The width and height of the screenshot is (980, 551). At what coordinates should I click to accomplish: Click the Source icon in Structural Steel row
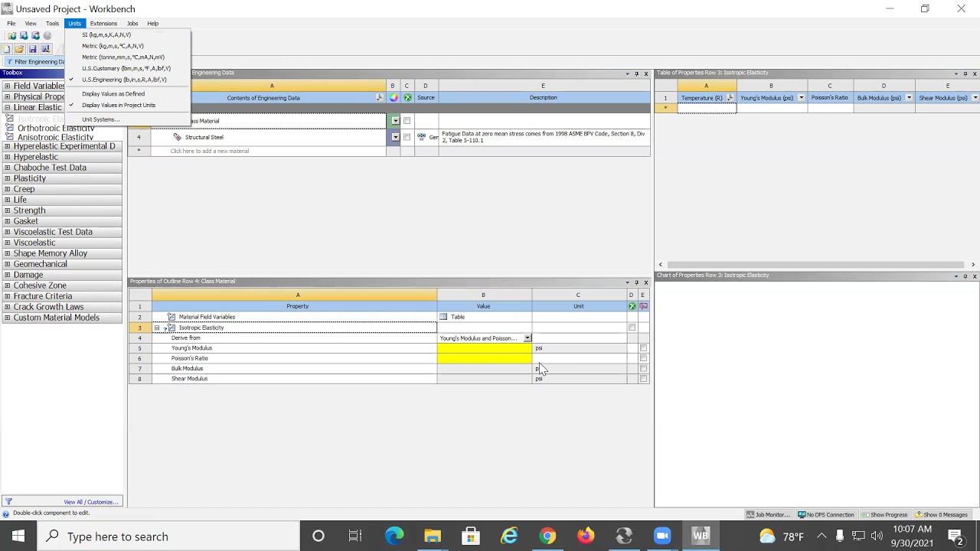pos(422,137)
